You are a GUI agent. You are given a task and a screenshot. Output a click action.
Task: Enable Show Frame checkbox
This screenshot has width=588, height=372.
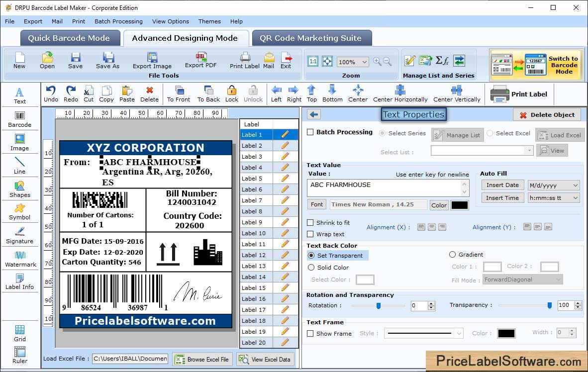click(x=310, y=333)
